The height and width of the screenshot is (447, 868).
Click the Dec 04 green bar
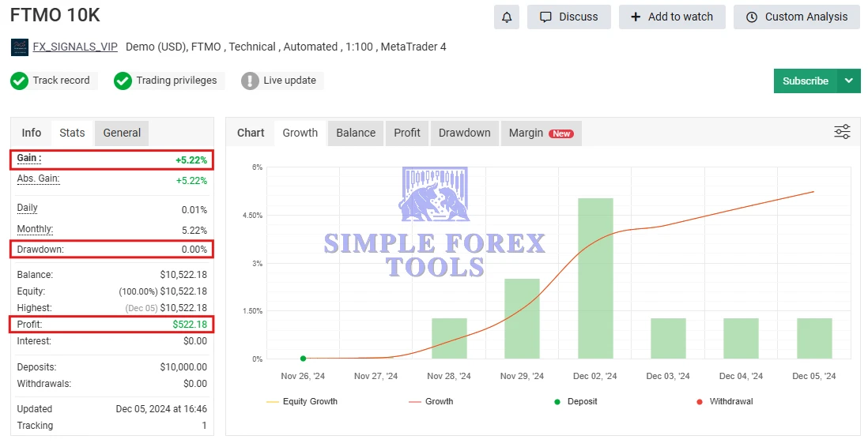pyautogui.click(x=742, y=339)
